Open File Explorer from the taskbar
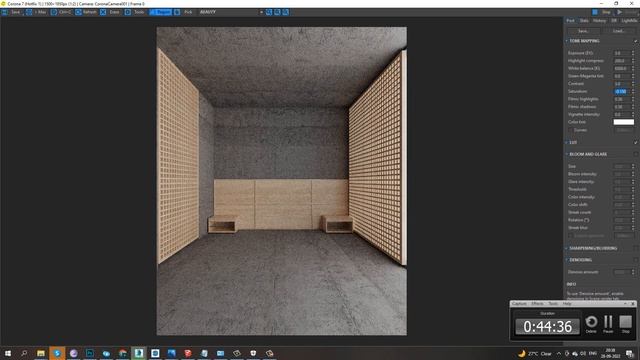 click(41, 353)
